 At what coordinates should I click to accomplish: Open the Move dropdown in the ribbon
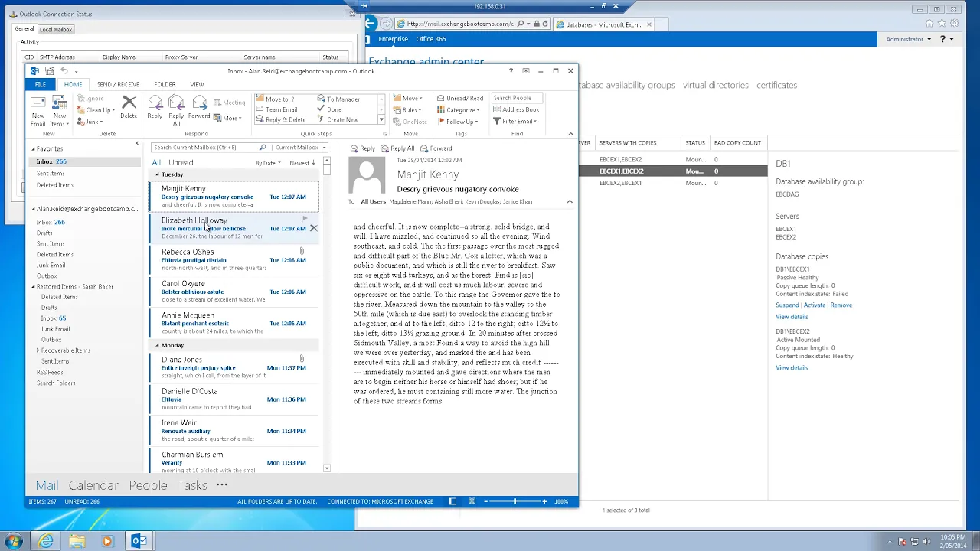coord(407,98)
